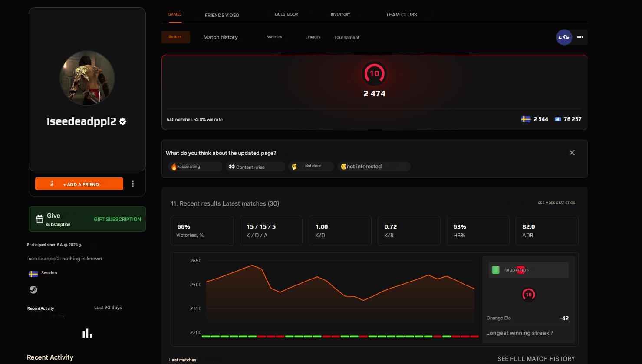The width and height of the screenshot is (642, 364).
Task: Select the Not clear feedback option
Action: [x=311, y=166]
